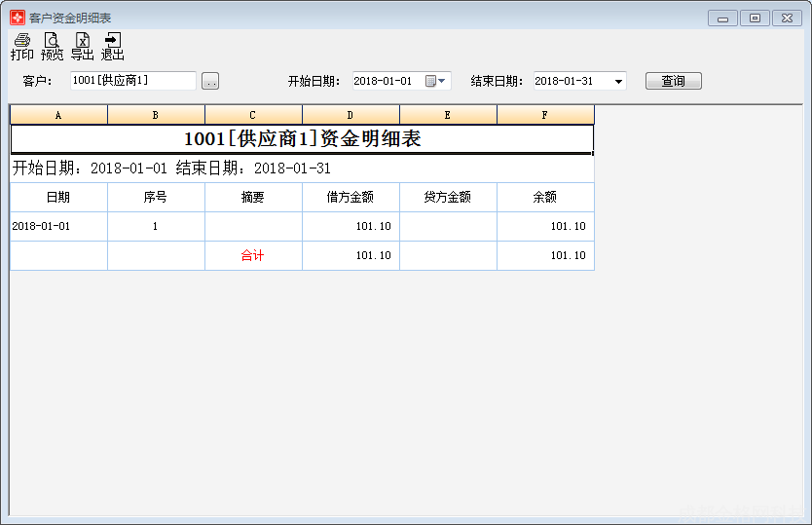Select column A header
Image resolution: width=812 pixels, height=525 pixels.
click(58, 115)
